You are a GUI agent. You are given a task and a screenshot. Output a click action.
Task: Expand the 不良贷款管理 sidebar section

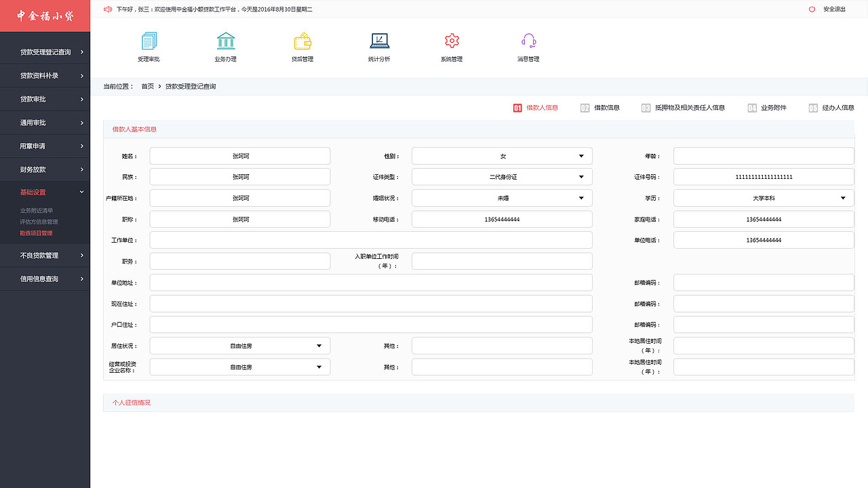pyautogui.click(x=45, y=256)
